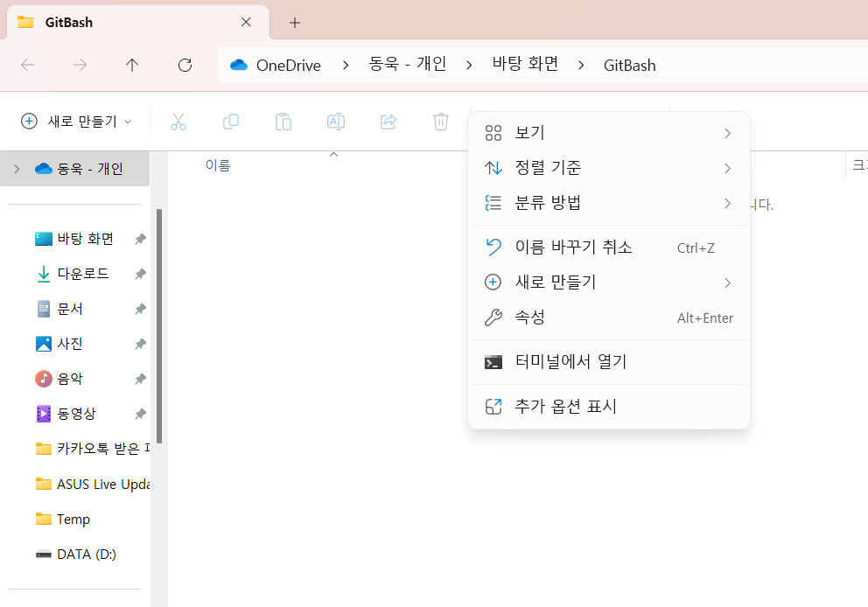This screenshot has width=868, height=607.
Task: Select 동욱 - 개인 in navigation pane
Action: click(74, 169)
